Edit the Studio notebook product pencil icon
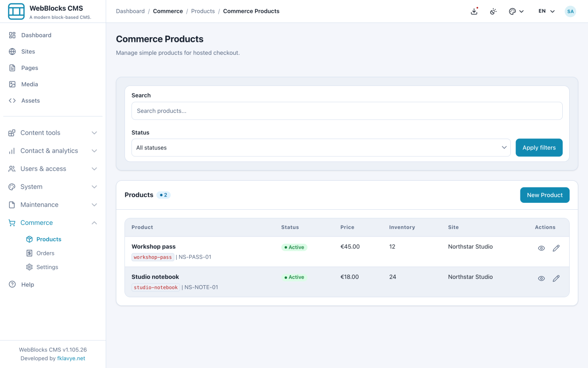This screenshot has width=588, height=368. [556, 278]
